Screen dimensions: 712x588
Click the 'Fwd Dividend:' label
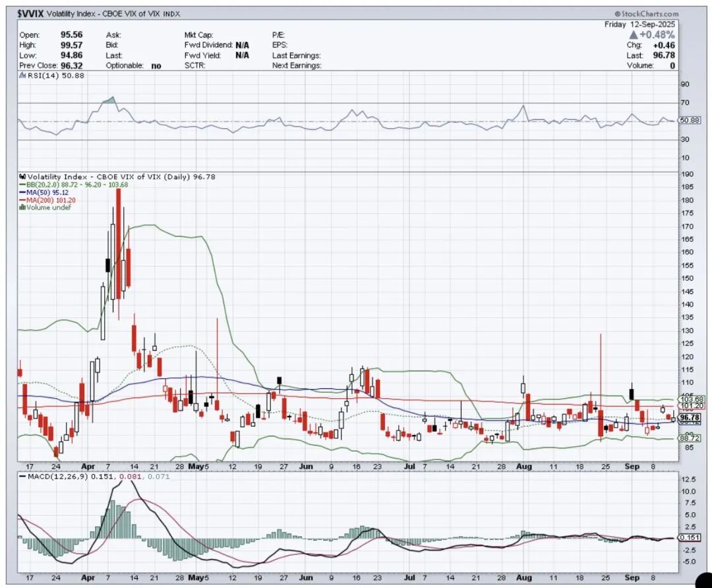point(208,45)
